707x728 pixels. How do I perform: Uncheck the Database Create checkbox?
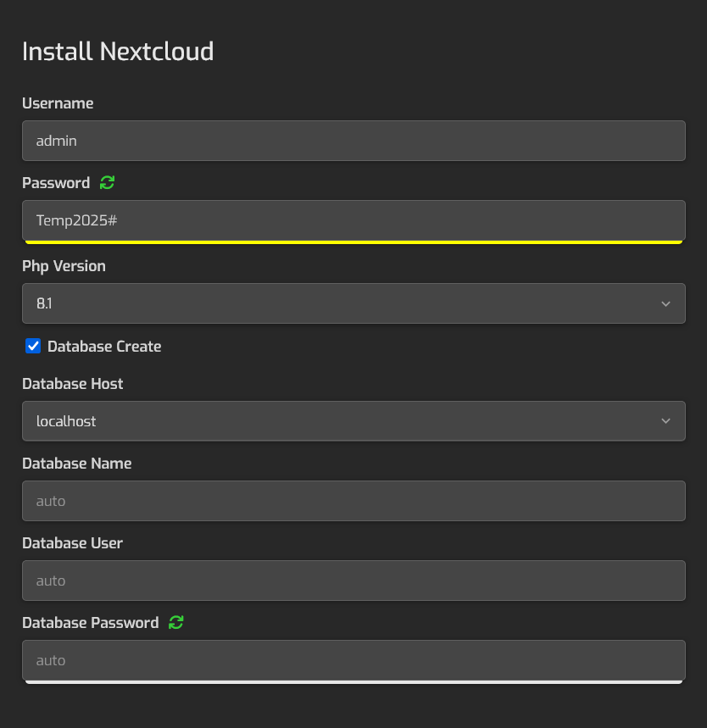pos(33,346)
